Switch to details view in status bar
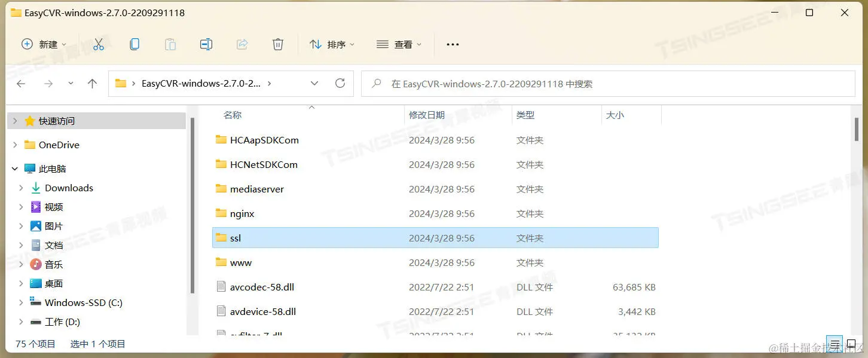This screenshot has height=358, width=868. (835, 344)
